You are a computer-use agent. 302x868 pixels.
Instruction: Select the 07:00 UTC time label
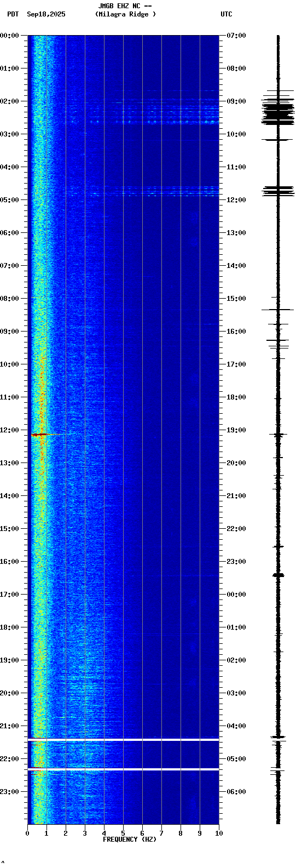point(236,36)
